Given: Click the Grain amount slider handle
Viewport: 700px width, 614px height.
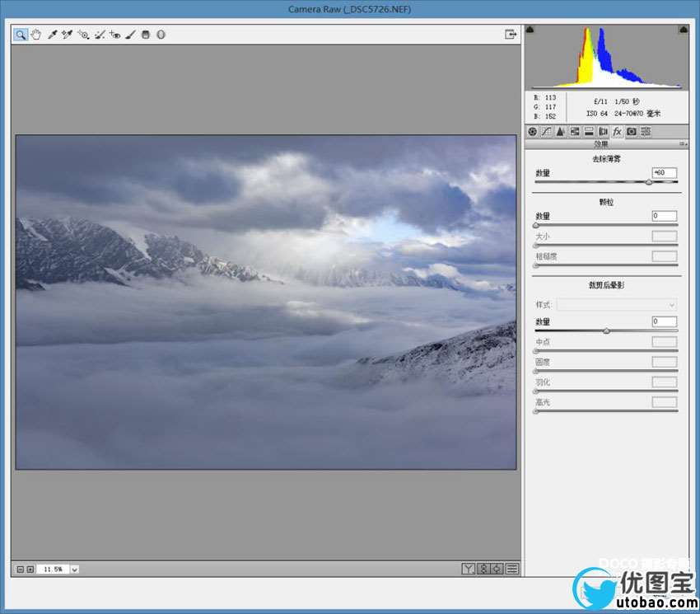Looking at the screenshot, I should [536, 225].
